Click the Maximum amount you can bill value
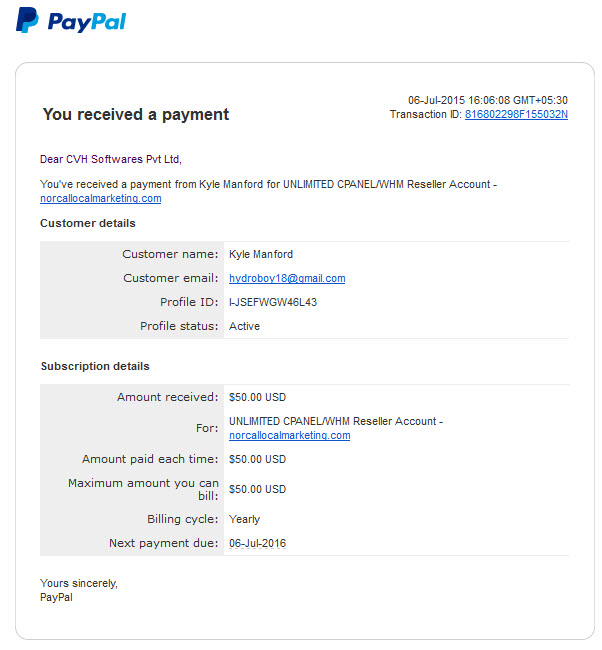This screenshot has width=602, height=650. tap(257, 489)
